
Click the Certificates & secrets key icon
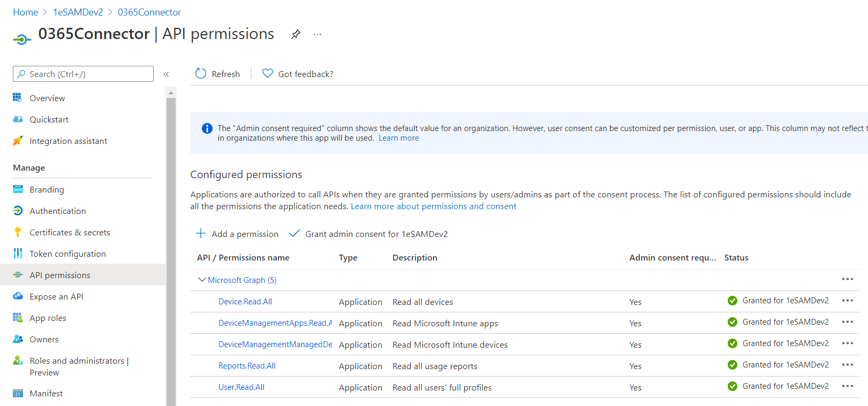coord(18,232)
